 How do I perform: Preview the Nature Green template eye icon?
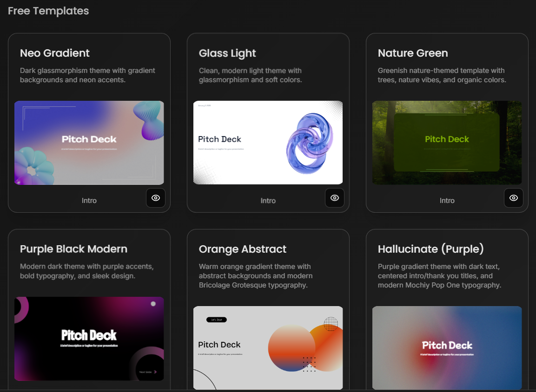[x=513, y=198]
